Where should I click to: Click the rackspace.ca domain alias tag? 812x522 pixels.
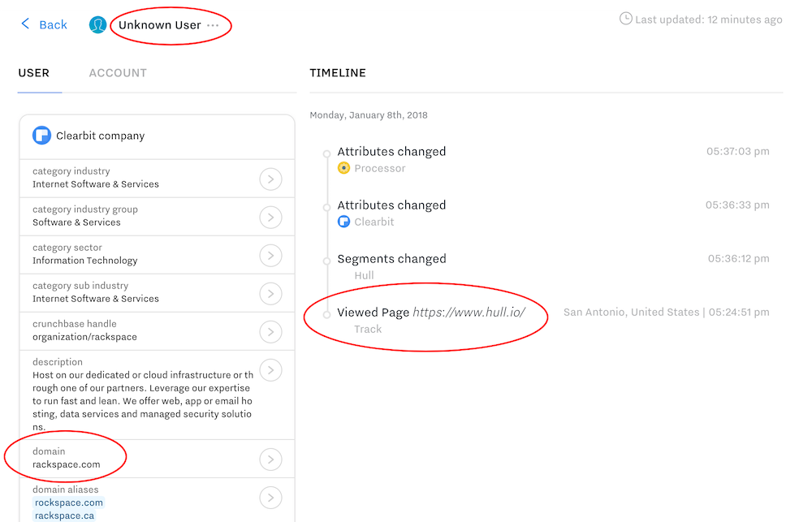click(65, 516)
